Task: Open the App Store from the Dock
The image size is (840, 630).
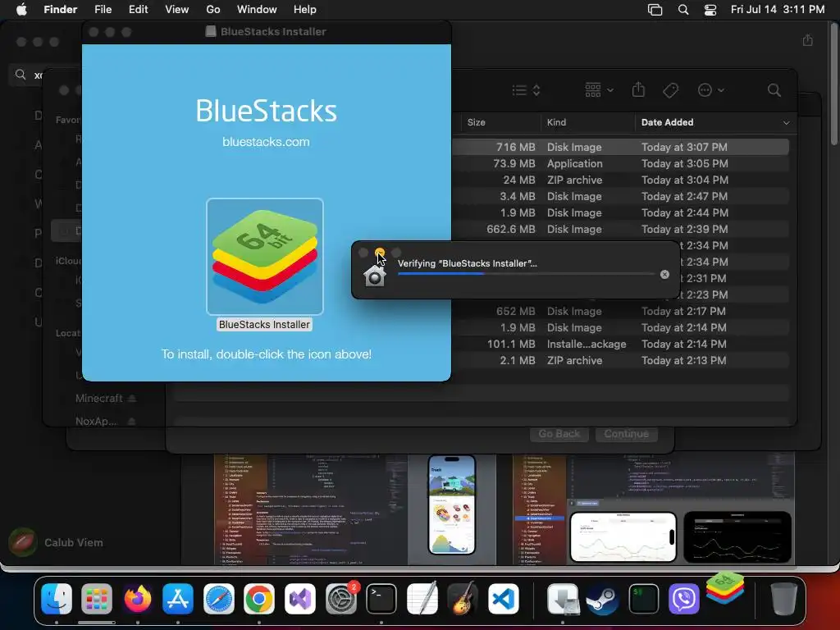Action: pyautogui.click(x=178, y=598)
